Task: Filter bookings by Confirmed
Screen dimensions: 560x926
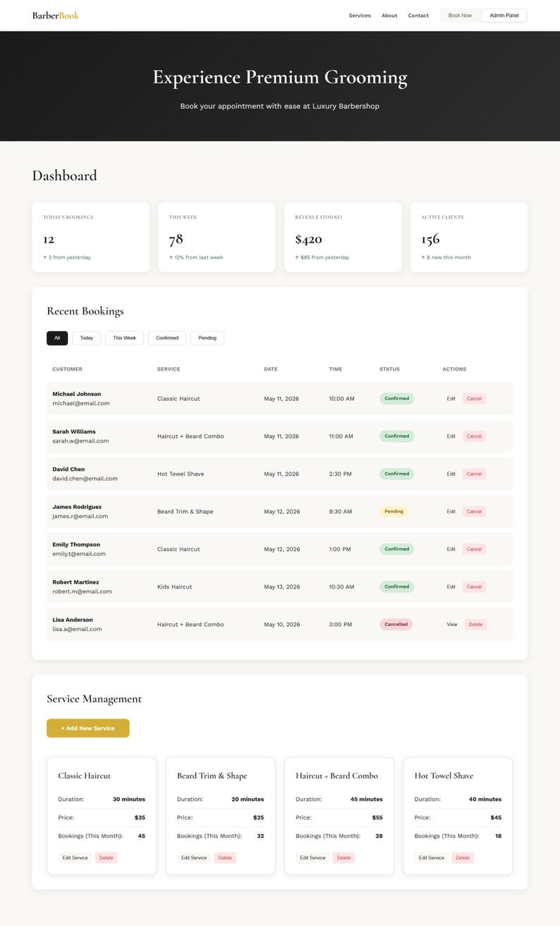Action: coord(167,338)
